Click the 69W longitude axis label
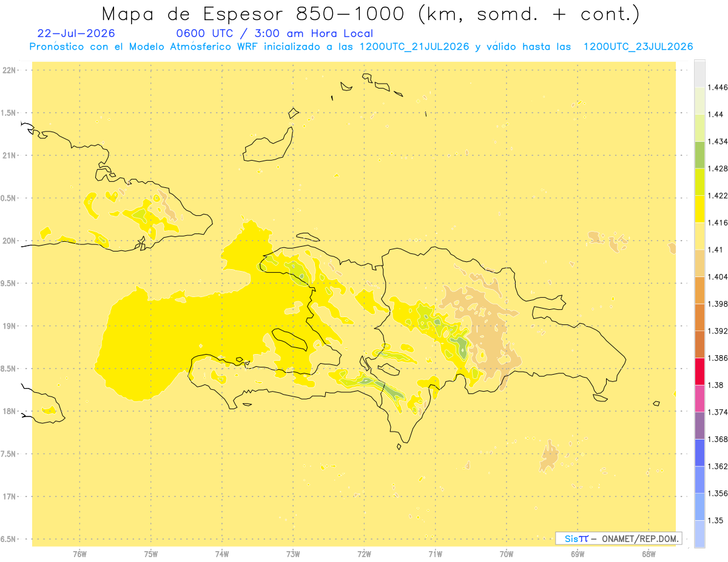 (578, 554)
